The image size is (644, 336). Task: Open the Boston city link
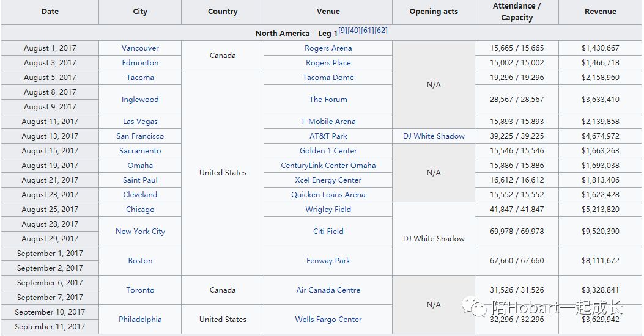coord(140,261)
